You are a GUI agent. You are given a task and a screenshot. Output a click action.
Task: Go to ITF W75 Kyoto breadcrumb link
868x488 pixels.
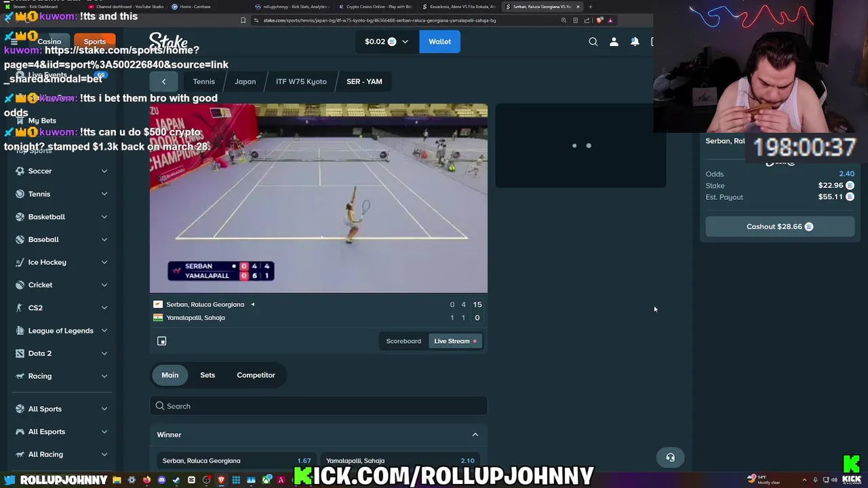pyautogui.click(x=301, y=81)
